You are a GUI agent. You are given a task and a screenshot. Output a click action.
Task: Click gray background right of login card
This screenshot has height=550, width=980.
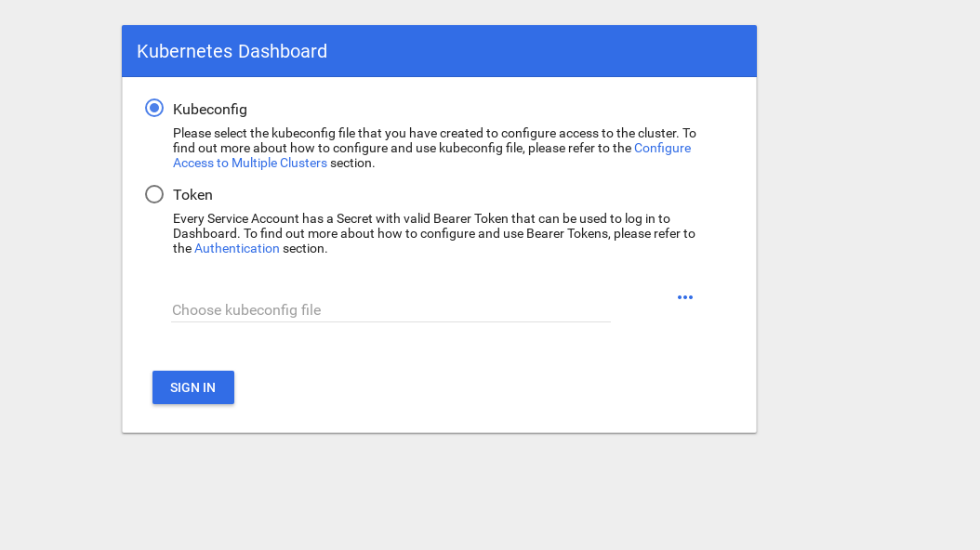coord(865,232)
